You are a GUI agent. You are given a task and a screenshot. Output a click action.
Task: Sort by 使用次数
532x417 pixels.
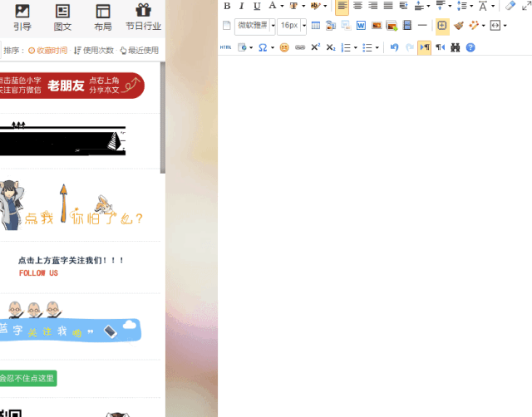pyautogui.click(x=94, y=51)
